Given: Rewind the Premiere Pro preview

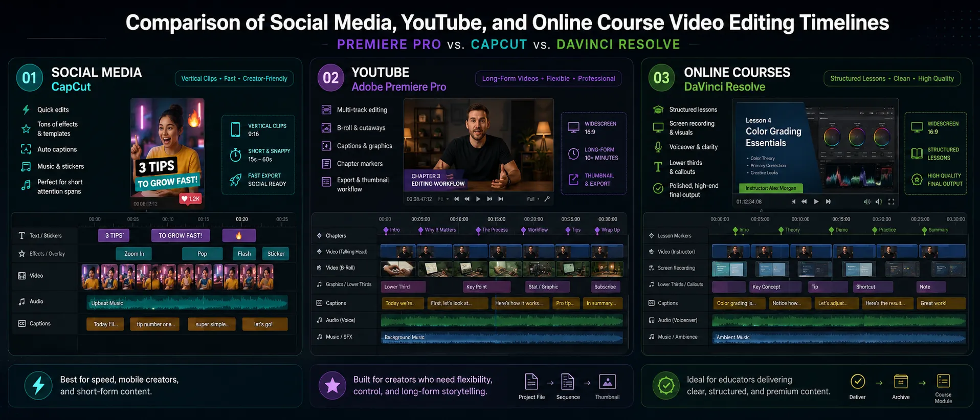Looking at the screenshot, I should (x=467, y=199).
